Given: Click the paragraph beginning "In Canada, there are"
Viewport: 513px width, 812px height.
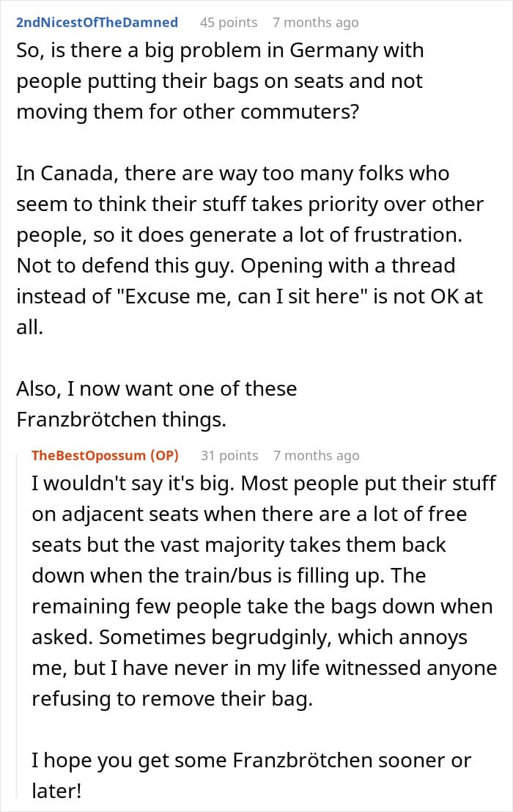Looking at the screenshot, I should (249, 250).
